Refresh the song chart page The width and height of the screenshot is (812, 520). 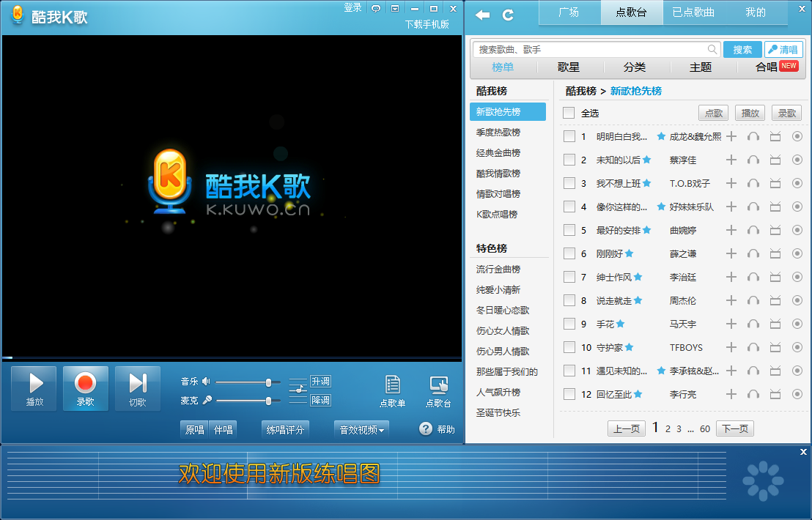pyautogui.click(x=507, y=13)
